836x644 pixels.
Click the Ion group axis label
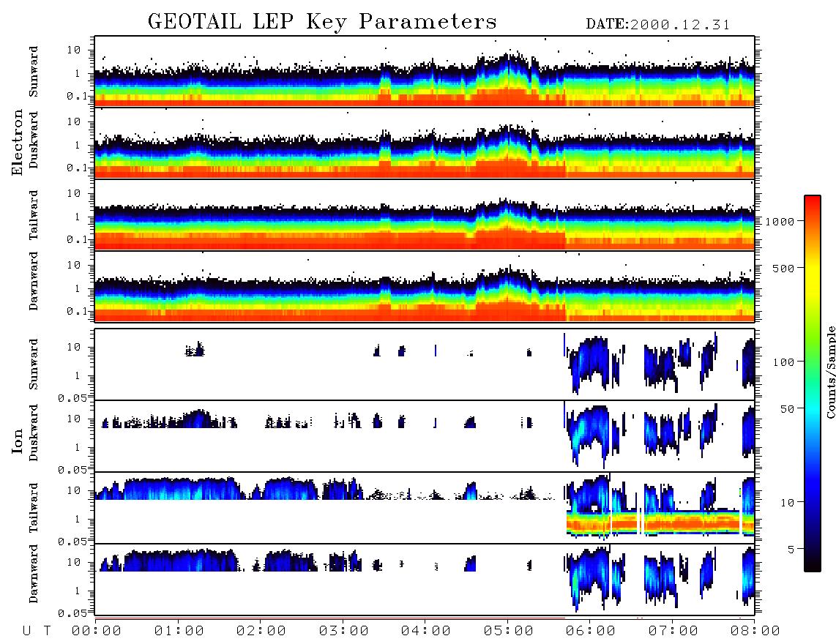pos(18,441)
